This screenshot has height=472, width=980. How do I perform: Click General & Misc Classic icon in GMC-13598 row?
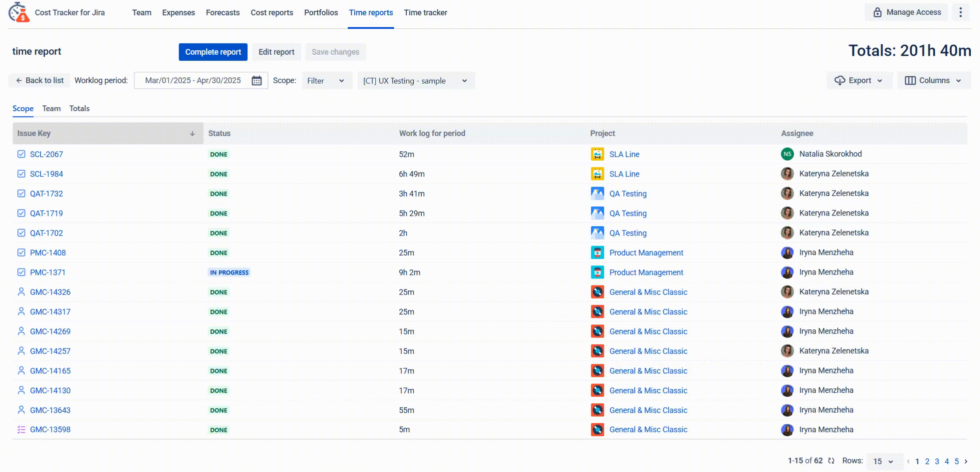[x=597, y=430]
